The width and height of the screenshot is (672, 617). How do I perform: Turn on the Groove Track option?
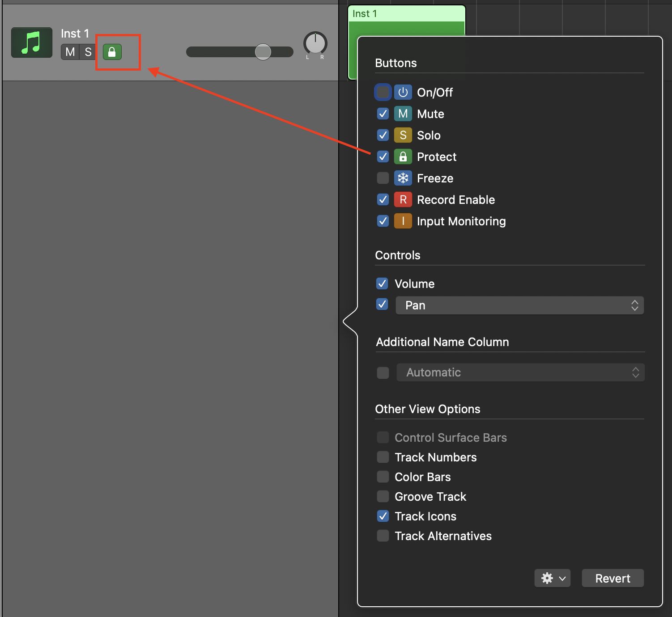(x=383, y=496)
